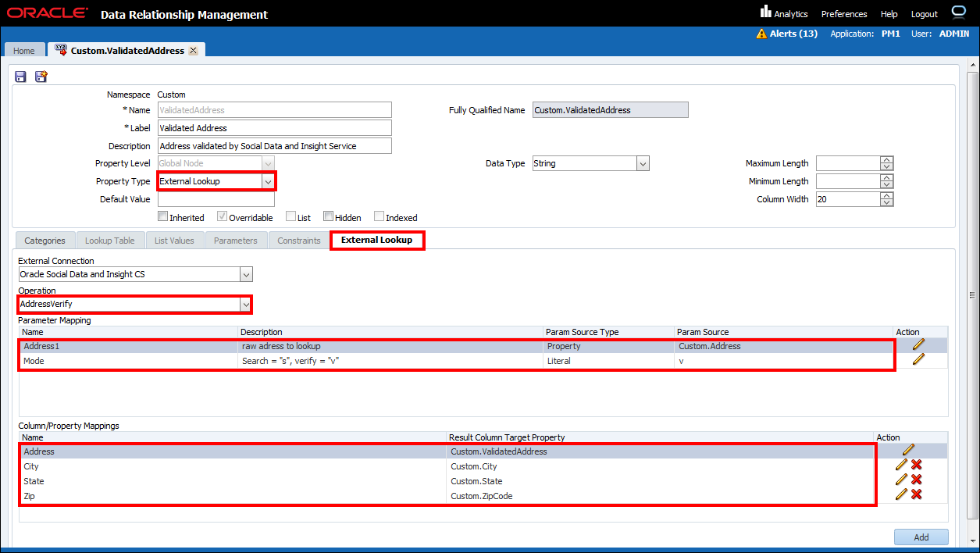Enable the Inherited checkbox
The height and width of the screenshot is (553, 980).
click(163, 216)
